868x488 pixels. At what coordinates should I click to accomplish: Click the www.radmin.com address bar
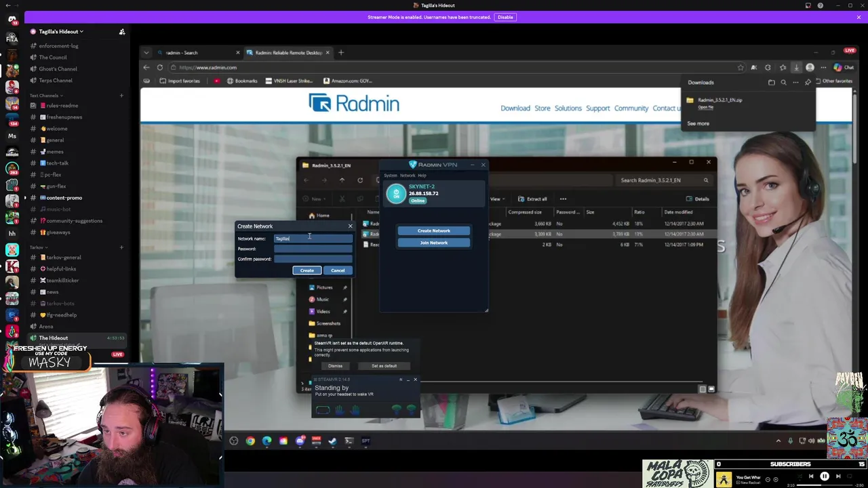448,68
